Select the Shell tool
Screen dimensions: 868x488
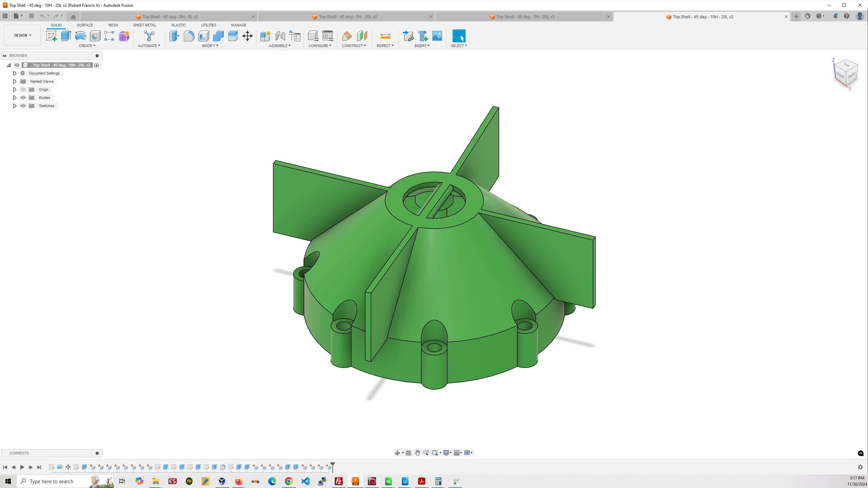tap(204, 36)
